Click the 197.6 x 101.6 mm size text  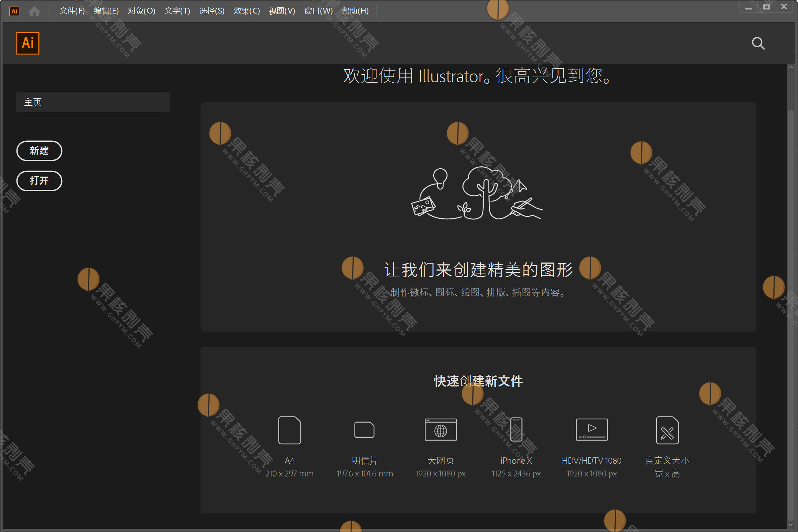pyautogui.click(x=365, y=474)
